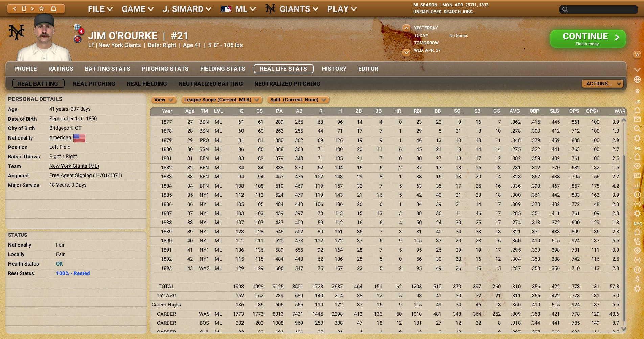Click the forward arrow navigation icon
Image resolution: width=644 pixels, height=339 pixels.
(x=32, y=9)
